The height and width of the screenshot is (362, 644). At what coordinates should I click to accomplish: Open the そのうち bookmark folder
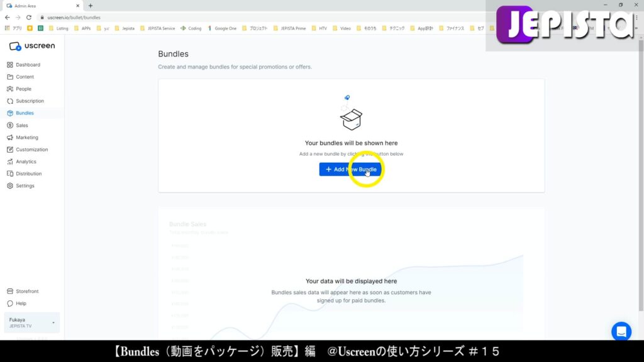click(x=367, y=28)
